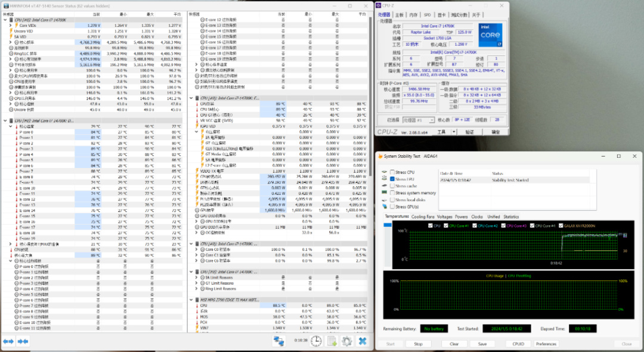
Task: Open the Cooling Fans tab in AIDA64
Action: [423, 217]
